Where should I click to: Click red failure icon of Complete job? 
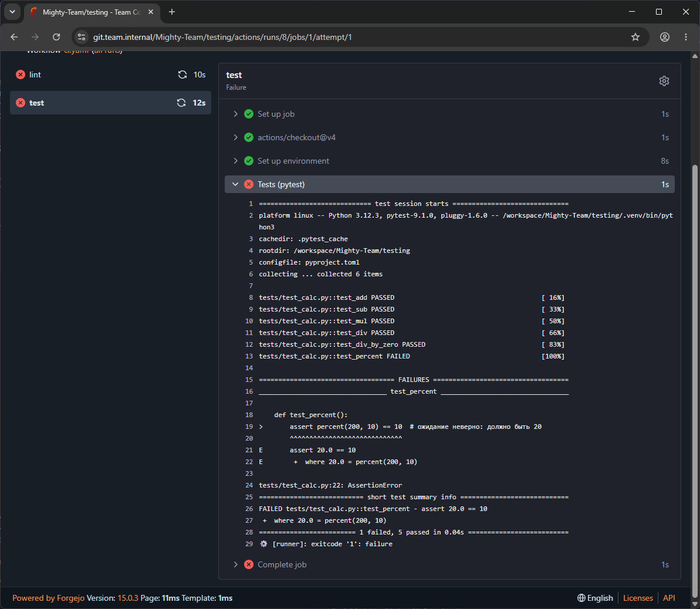coord(249,564)
